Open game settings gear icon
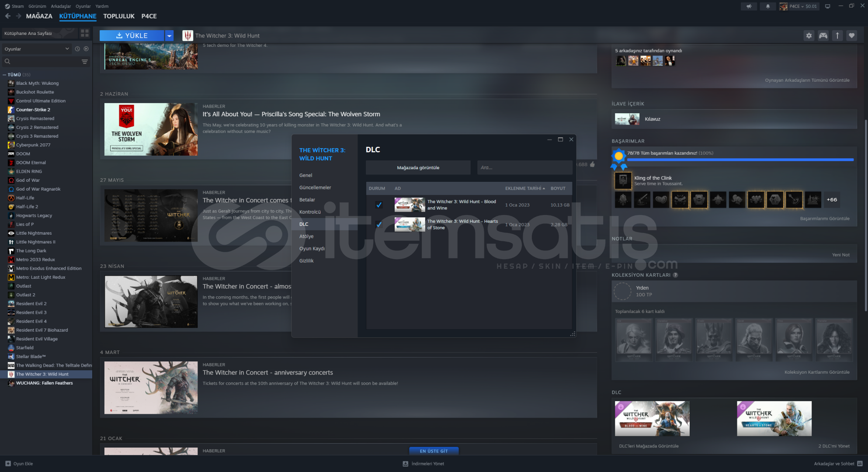Viewport: 868px width, 472px height. coord(809,36)
